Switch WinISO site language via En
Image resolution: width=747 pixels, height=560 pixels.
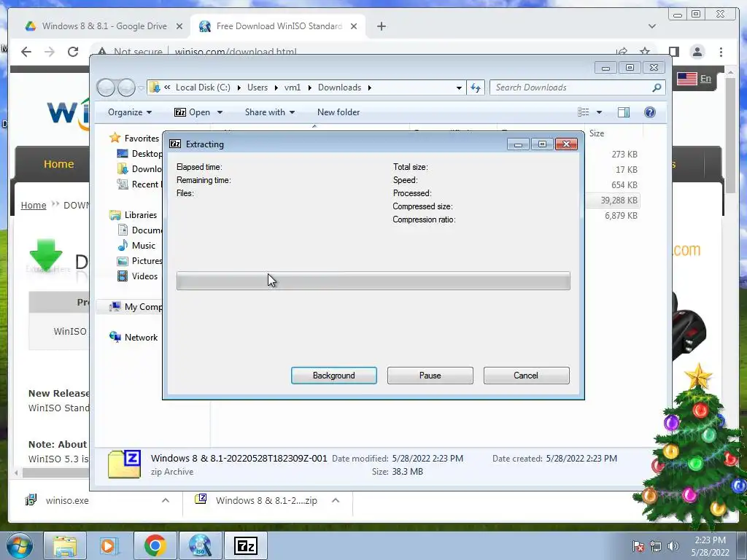tap(705, 79)
